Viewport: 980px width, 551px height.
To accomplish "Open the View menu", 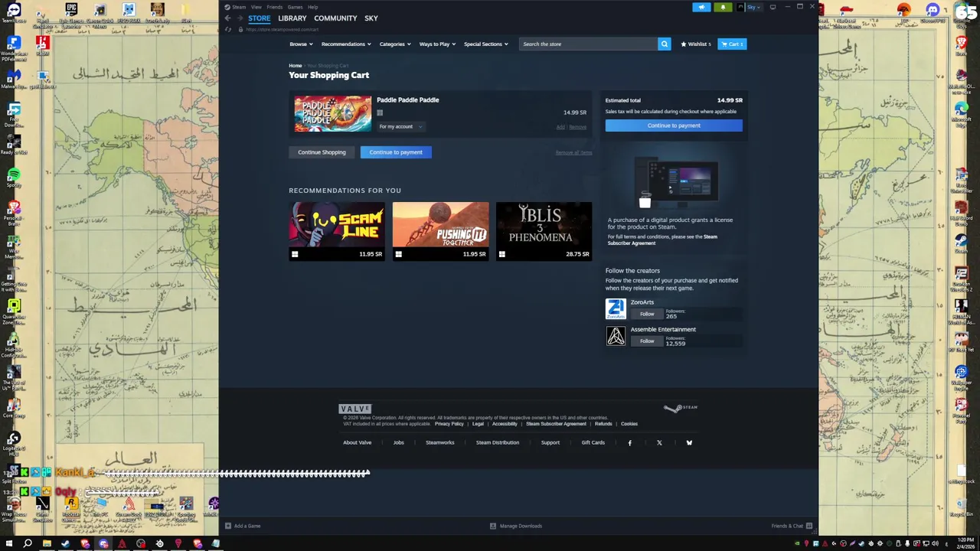I will pyautogui.click(x=256, y=7).
